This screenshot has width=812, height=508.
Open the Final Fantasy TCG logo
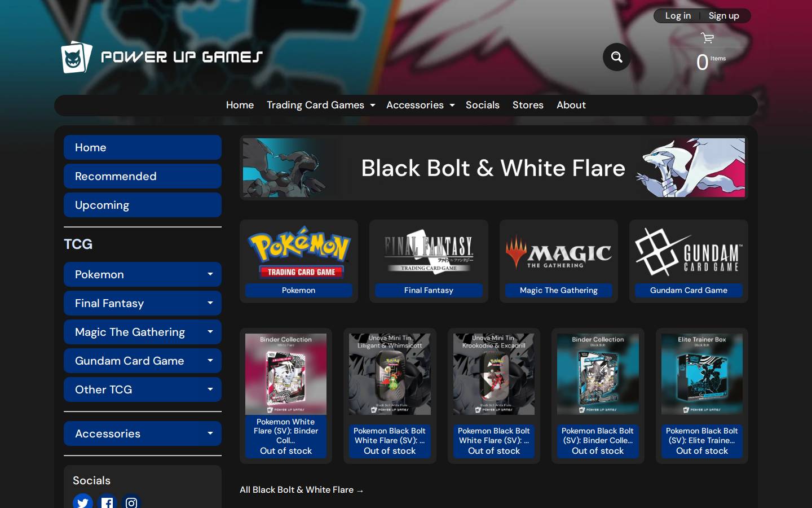[x=429, y=252]
